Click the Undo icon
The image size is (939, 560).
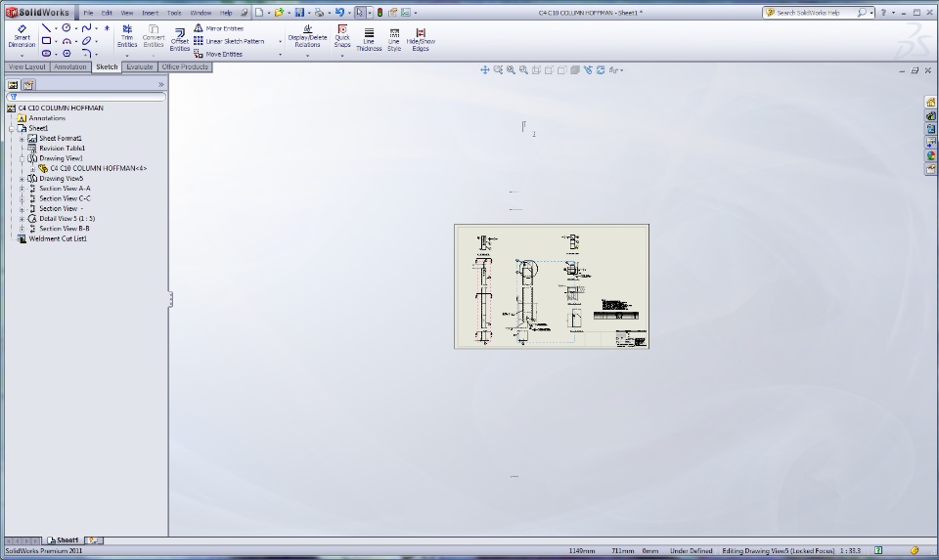tap(339, 12)
